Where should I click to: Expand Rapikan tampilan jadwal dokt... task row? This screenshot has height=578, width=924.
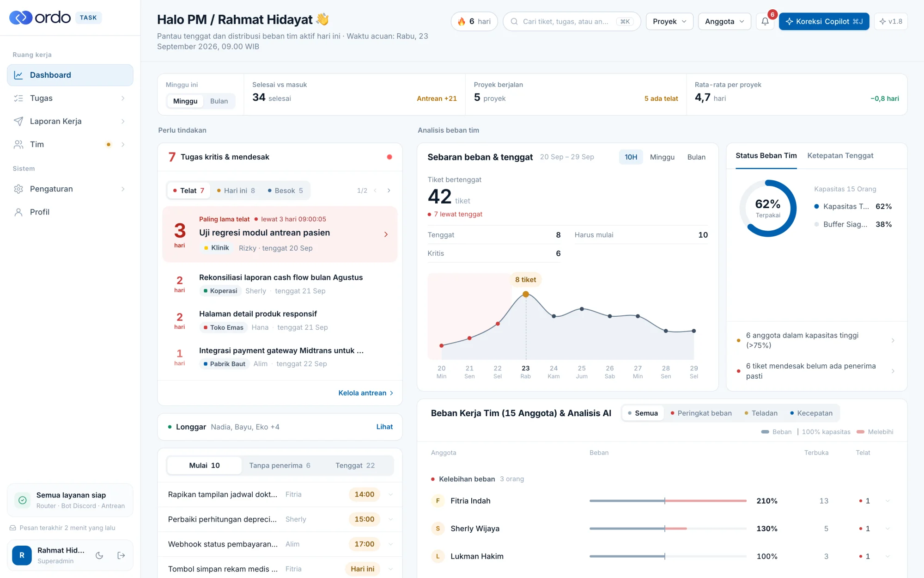[x=391, y=494]
